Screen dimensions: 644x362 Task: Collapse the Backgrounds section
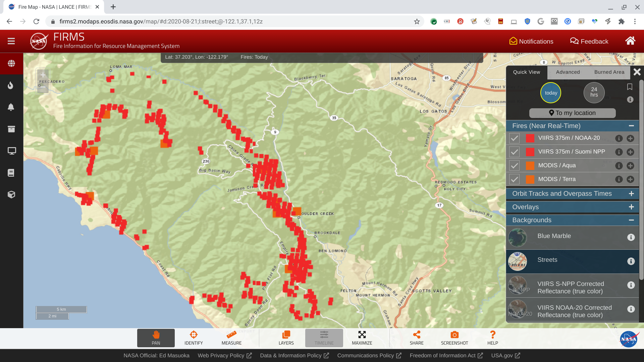pos(632,220)
